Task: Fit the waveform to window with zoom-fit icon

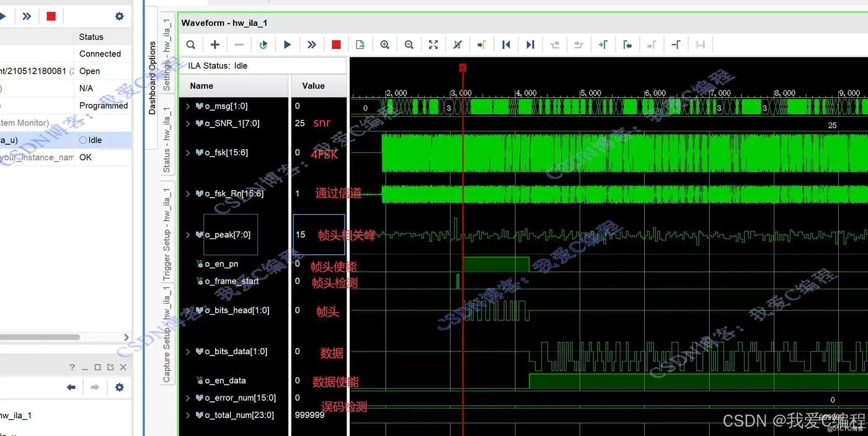Action: point(433,45)
